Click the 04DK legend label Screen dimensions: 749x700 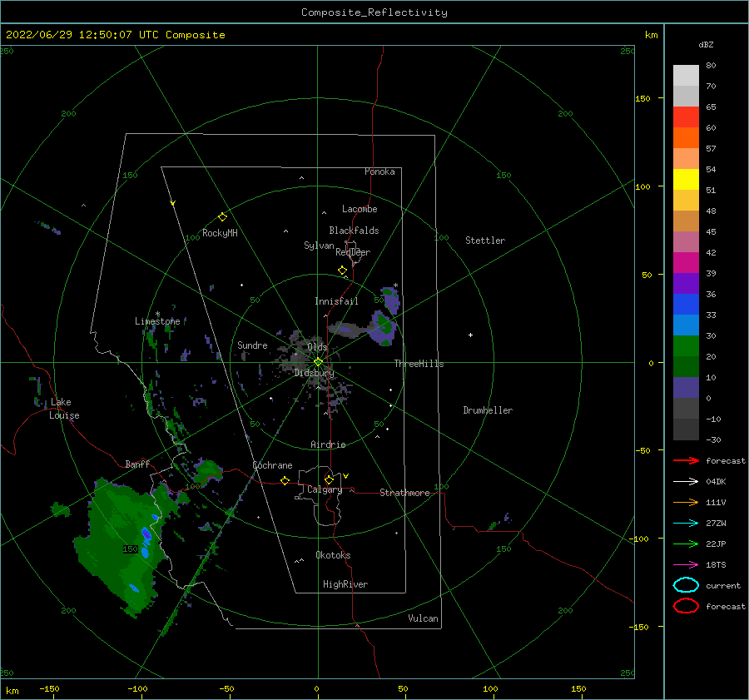pyautogui.click(x=716, y=482)
